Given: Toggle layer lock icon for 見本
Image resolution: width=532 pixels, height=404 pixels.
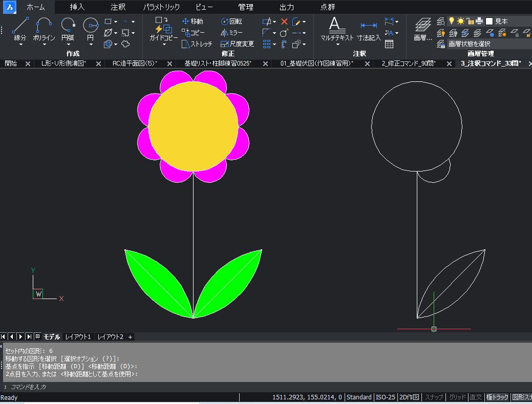Looking at the screenshot, I should coord(470,21).
